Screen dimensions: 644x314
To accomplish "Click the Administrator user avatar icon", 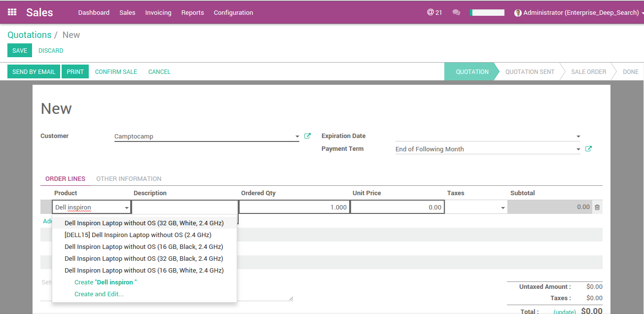I will tap(518, 13).
